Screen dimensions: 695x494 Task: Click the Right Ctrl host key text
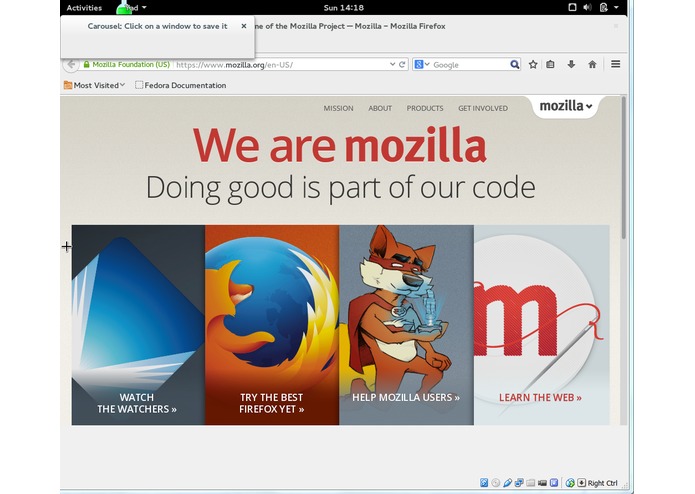click(x=602, y=483)
